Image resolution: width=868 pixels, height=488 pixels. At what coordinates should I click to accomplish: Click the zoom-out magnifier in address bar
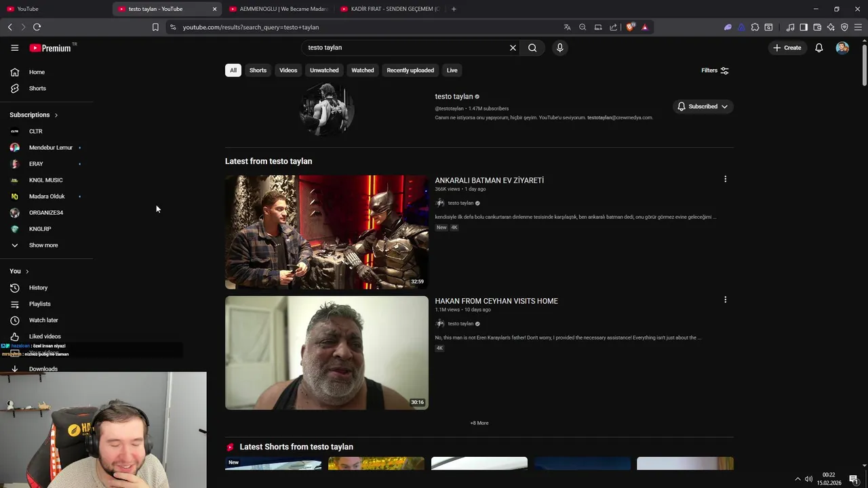[x=583, y=27]
